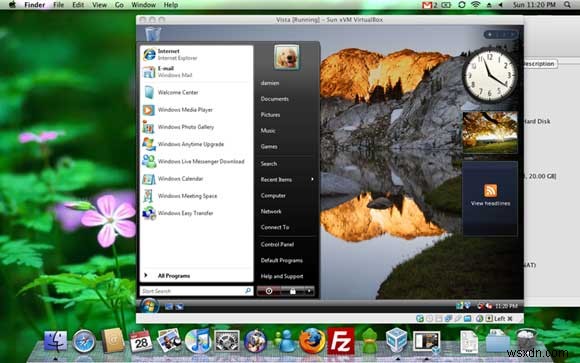The height and width of the screenshot is (363, 580).
Task: Expand Recent Items submenu
Action: pos(287,179)
